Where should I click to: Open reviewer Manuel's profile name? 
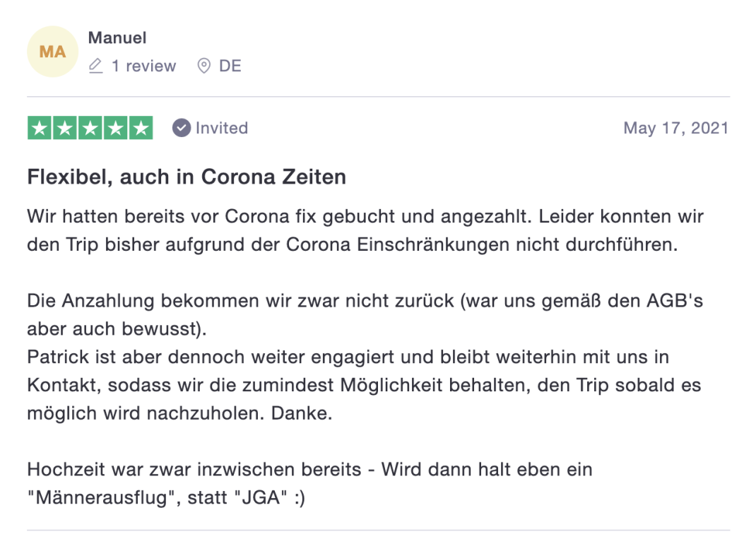pyautogui.click(x=117, y=37)
